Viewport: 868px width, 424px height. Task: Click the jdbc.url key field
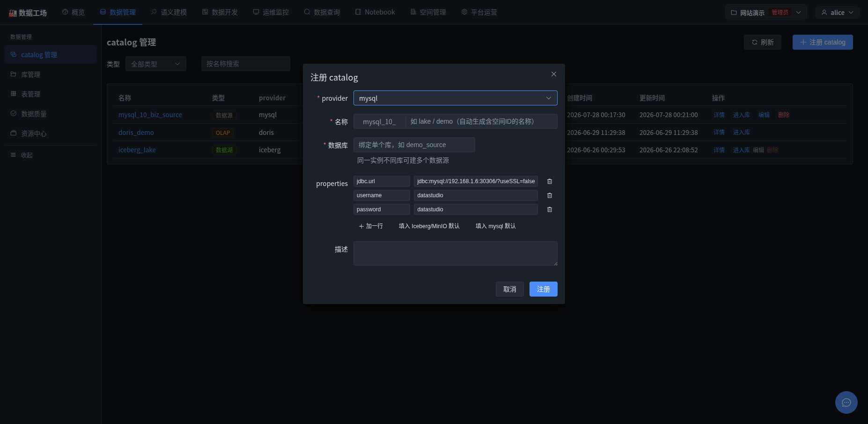click(x=382, y=181)
